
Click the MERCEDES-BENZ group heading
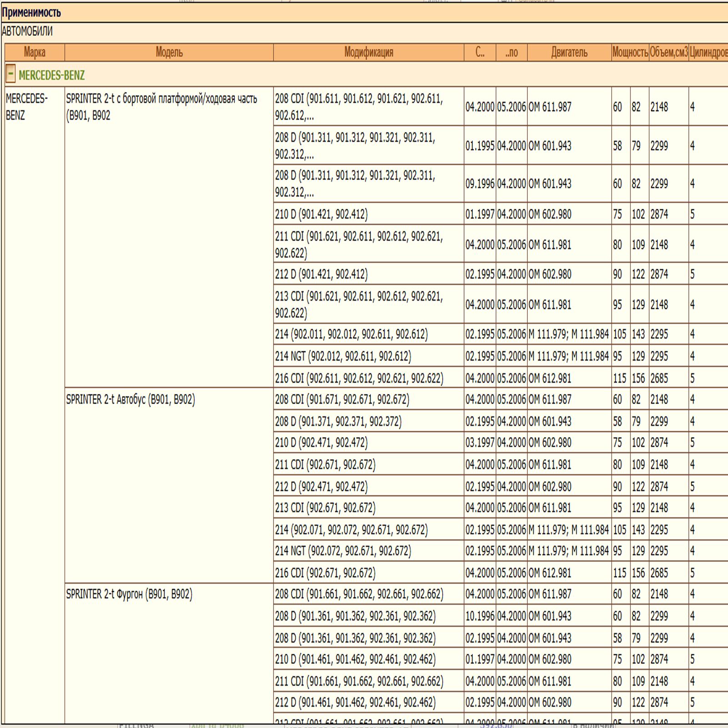click(x=51, y=75)
